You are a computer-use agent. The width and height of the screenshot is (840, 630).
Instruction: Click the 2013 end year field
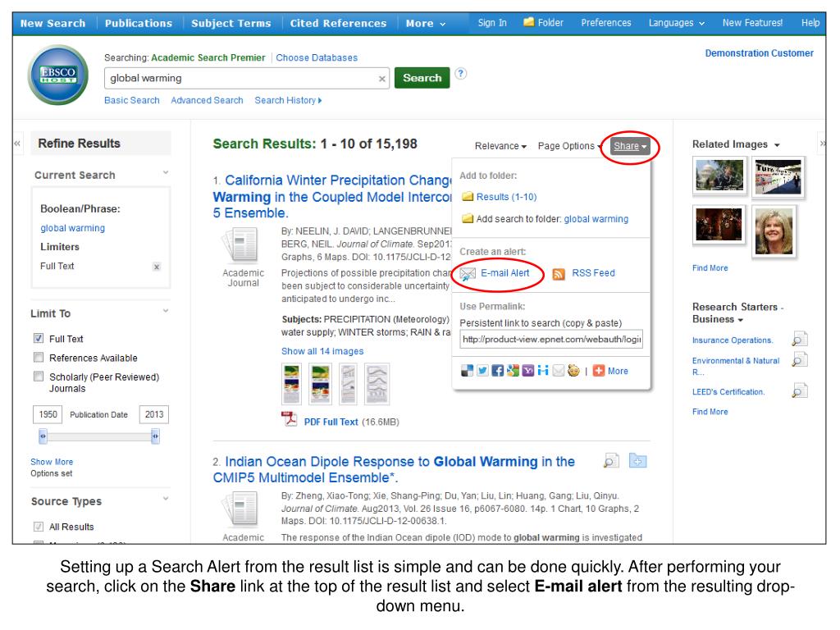tap(154, 414)
